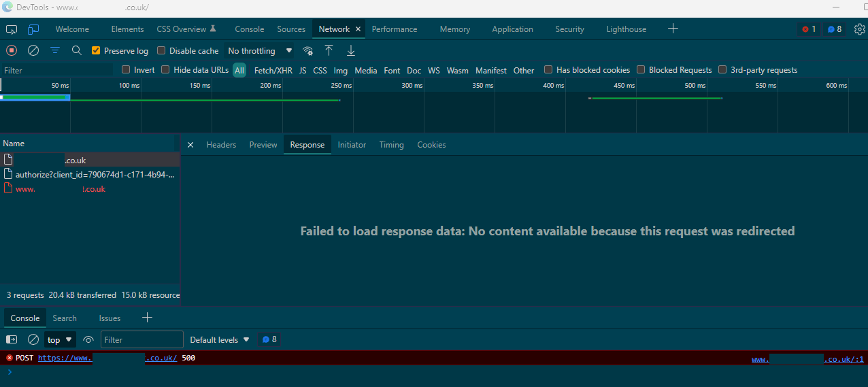868x387 pixels.
Task: Open the Performance tab
Action: 395,29
